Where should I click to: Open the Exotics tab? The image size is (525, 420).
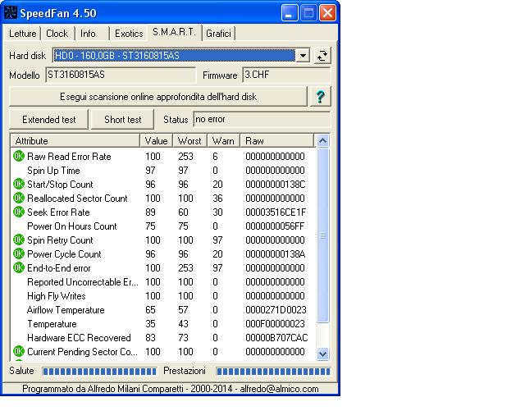tap(129, 34)
